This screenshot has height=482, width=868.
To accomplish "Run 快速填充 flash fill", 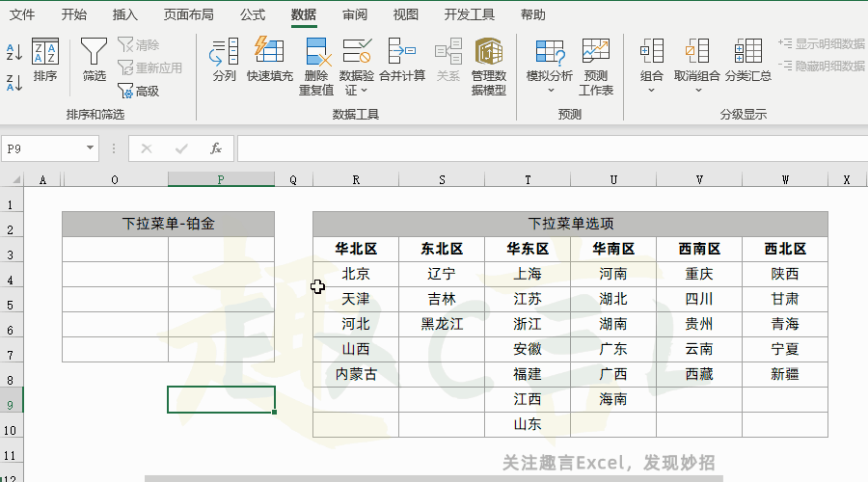I will pyautogui.click(x=270, y=60).
